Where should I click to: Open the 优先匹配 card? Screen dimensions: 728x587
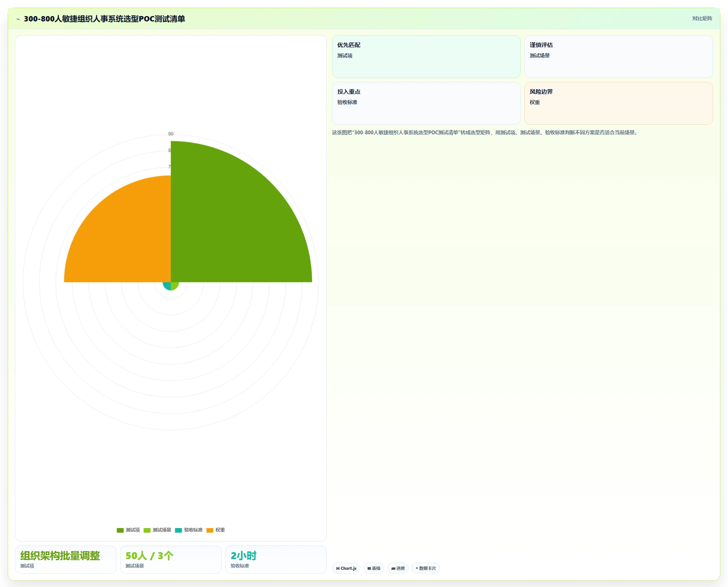[x=426, y=57]
